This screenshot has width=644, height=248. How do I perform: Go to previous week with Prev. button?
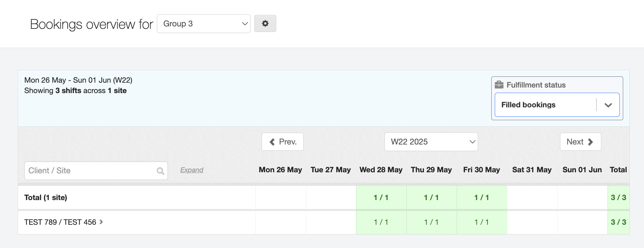pyautogui.click(x=282, y=142)
